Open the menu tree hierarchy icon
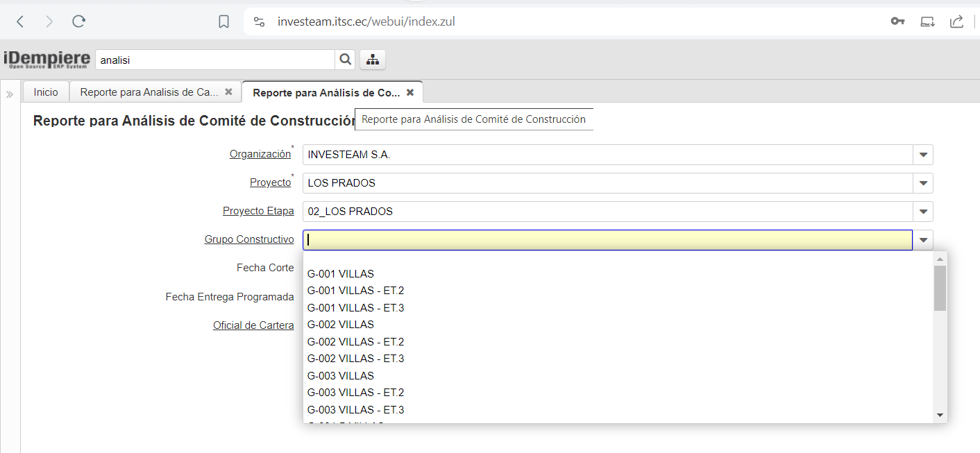The width and height of the screenshot is (980, 453). [x=373, y=60]
